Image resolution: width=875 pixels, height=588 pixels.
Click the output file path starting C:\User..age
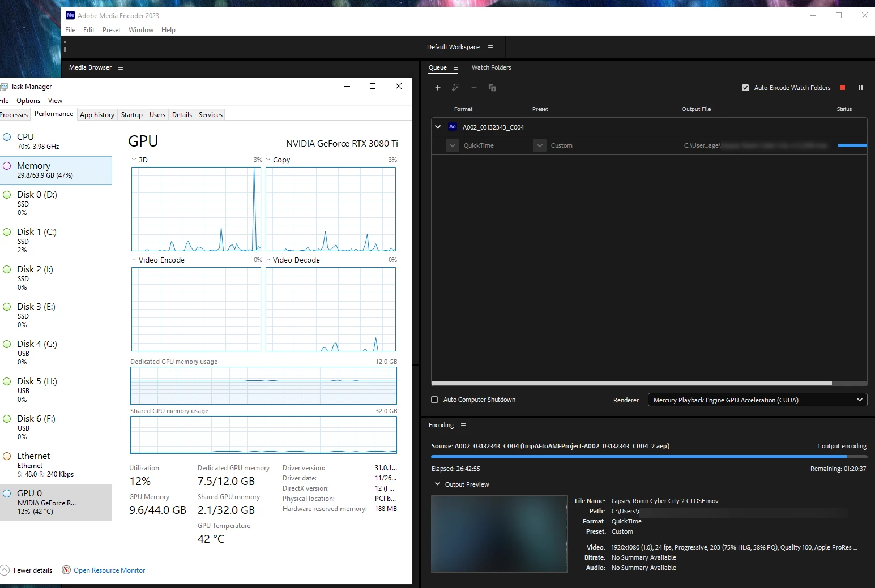[x=756, y=145]
